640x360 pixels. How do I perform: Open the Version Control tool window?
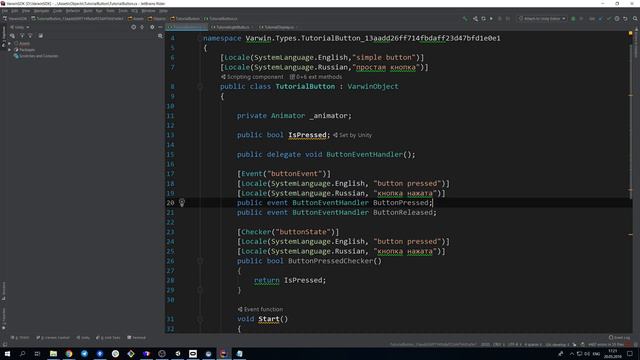53,338
